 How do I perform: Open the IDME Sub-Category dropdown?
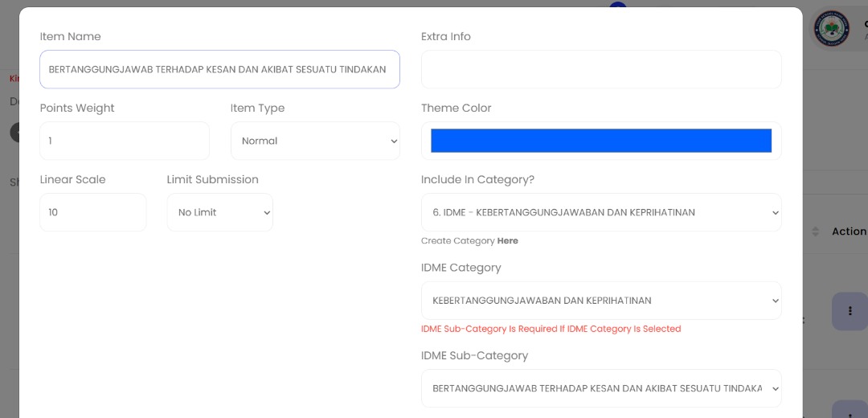pos(601,388)
